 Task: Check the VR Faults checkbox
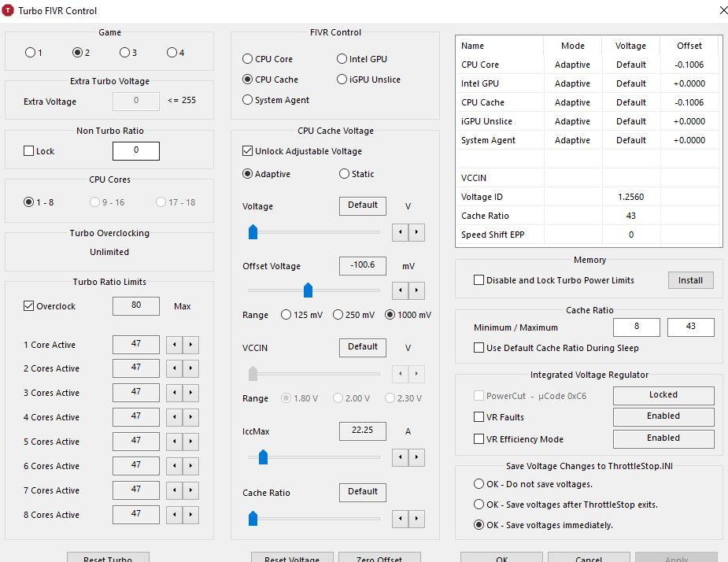(479, 416)
